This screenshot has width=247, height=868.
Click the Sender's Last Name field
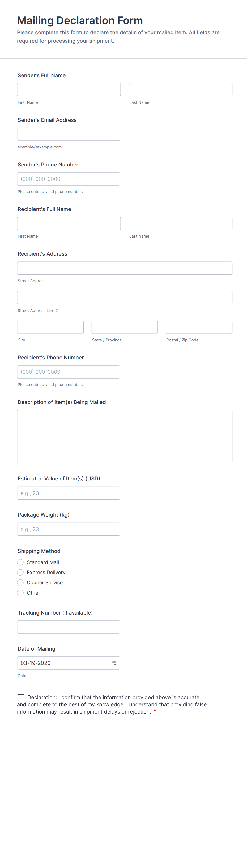click(180, 89)
